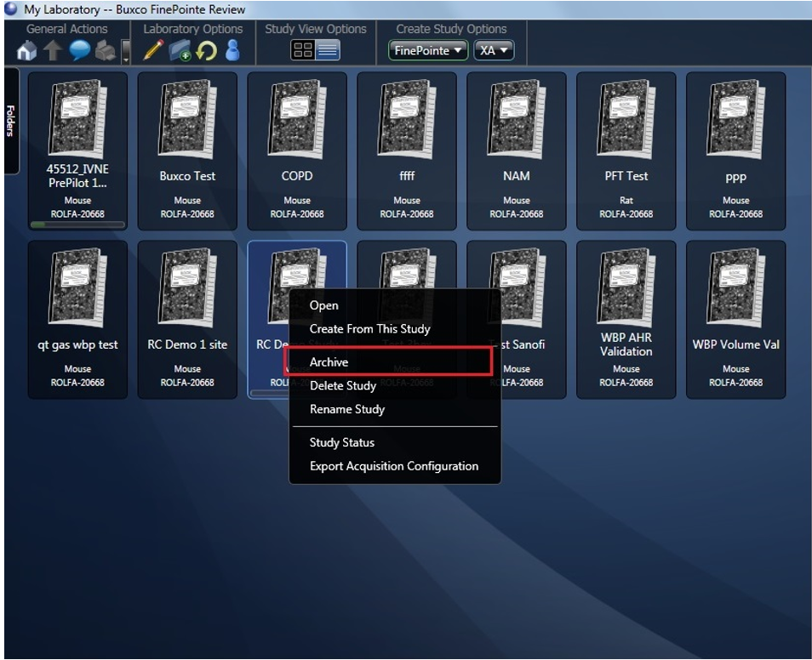Click the blue user icon

tap(232, 50)
